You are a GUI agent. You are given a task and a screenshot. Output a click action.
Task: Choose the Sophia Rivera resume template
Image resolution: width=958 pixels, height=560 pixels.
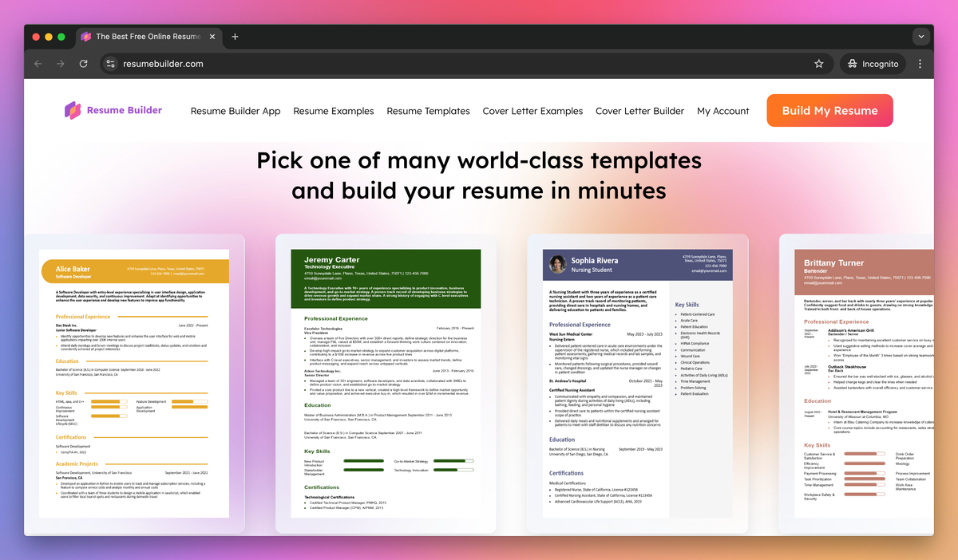638,385
